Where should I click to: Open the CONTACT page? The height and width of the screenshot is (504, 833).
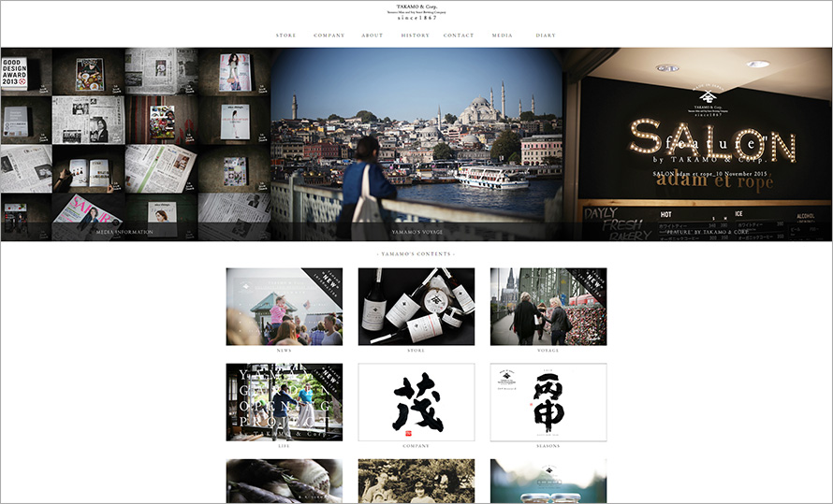[x=459, y=36]
